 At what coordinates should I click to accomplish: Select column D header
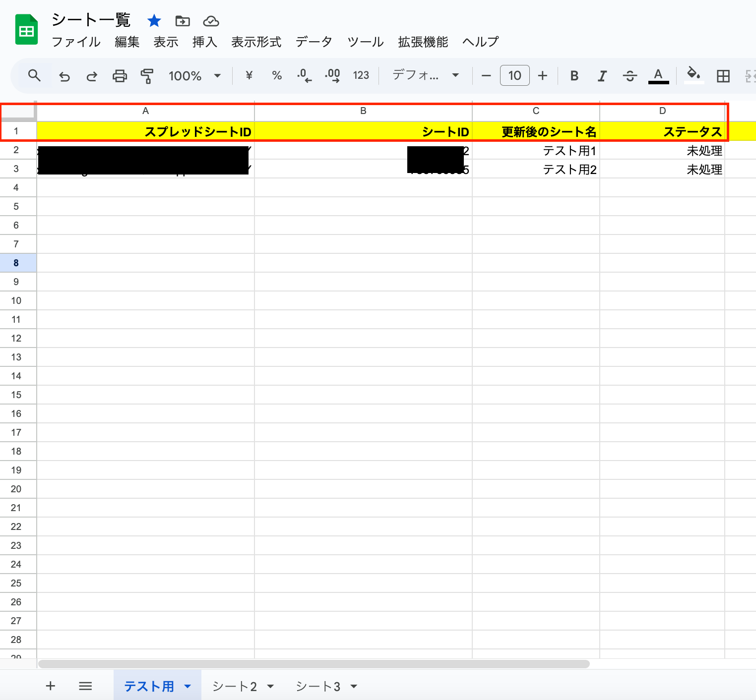(x=662, y=111)
